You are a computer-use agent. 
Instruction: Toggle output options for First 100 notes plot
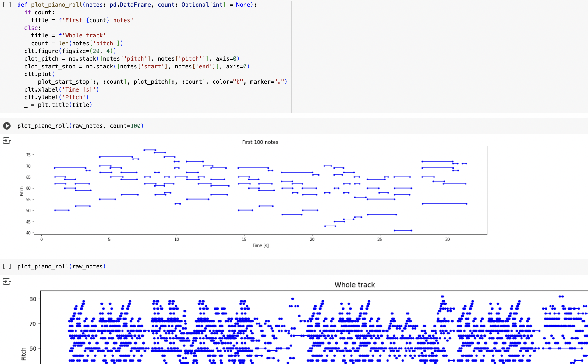(7, 141)
